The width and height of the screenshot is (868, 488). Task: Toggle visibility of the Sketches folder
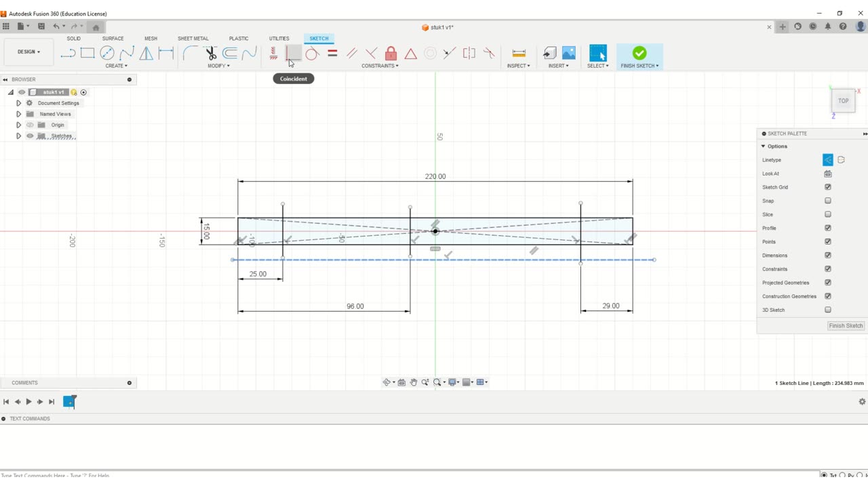[30, 136]
